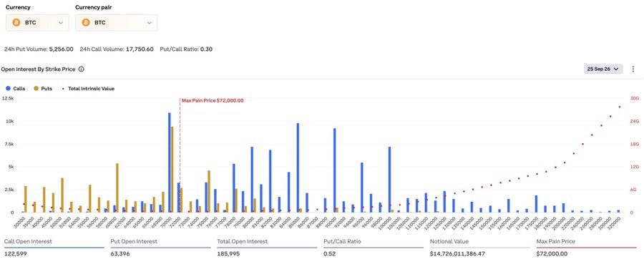Click the Open Interest By Strike Price title
Image resolution: width=644 pixels, height=267 pixels.
[39, 69]
